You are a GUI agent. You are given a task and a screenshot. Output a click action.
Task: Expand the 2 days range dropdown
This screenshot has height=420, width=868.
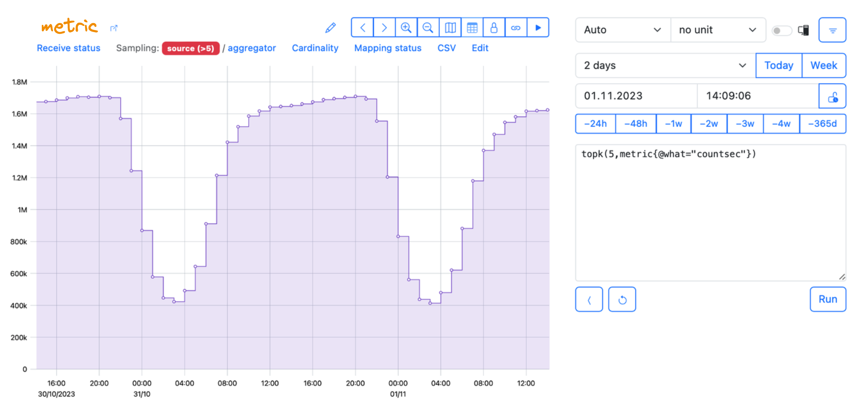[x=665, y=66]
